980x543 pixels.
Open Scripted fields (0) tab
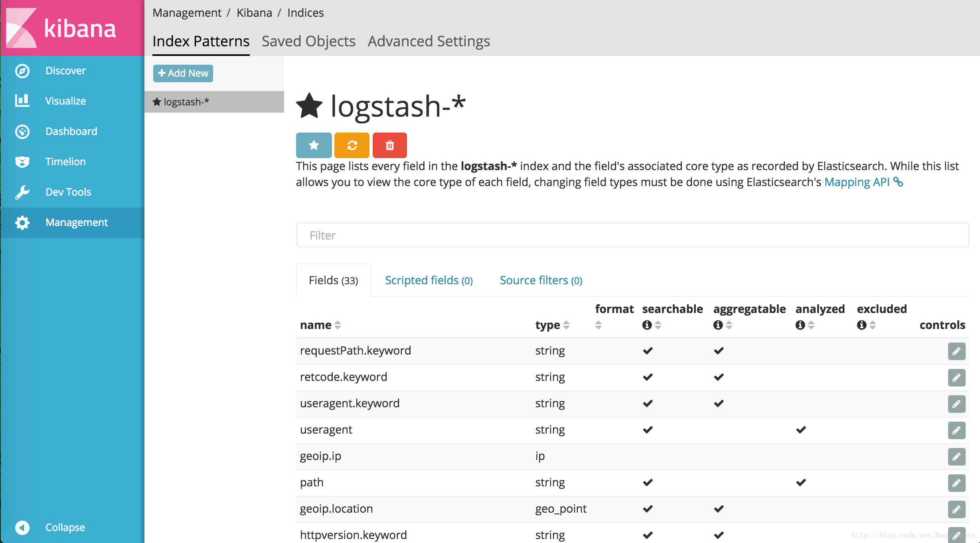[429, 280]
